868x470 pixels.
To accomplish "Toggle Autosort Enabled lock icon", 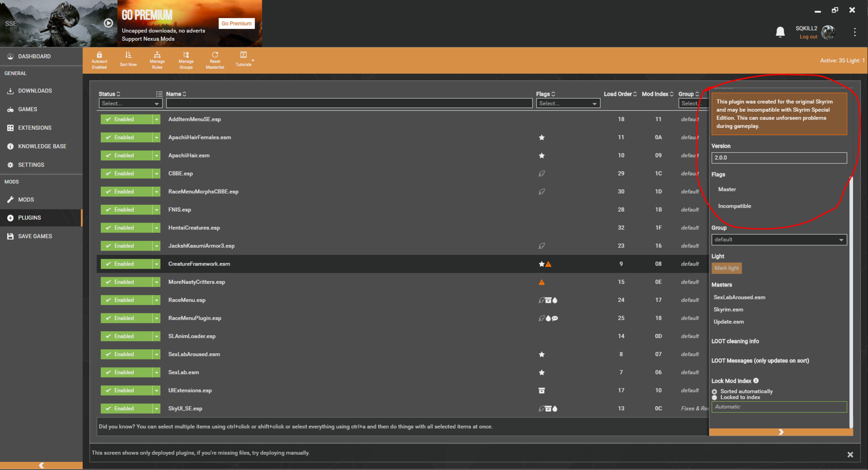I will 99,55.
